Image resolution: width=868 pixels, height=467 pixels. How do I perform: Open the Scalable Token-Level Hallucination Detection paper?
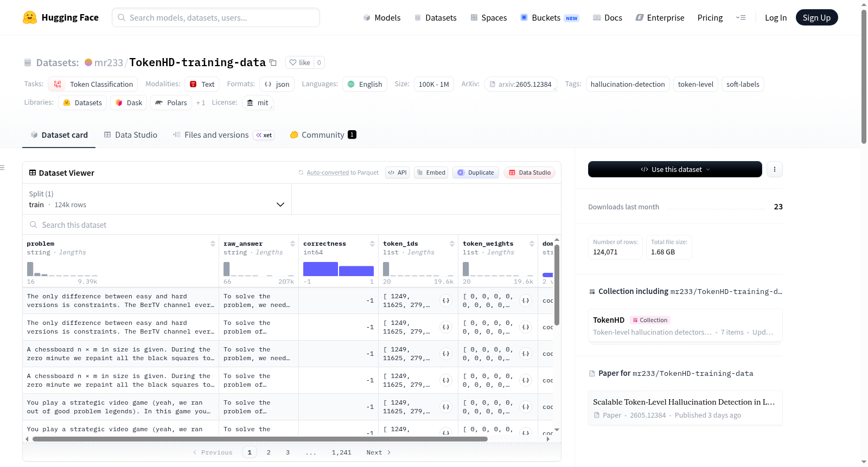(685, 408)
